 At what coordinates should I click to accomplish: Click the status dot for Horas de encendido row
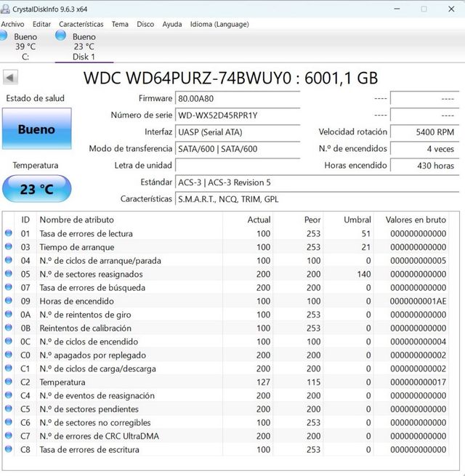[9, 301]
